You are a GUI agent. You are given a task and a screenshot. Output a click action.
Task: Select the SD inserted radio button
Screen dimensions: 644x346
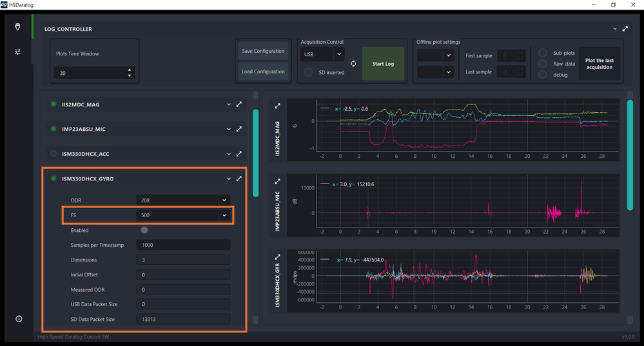pyautogui.click(x=308, y=72)
